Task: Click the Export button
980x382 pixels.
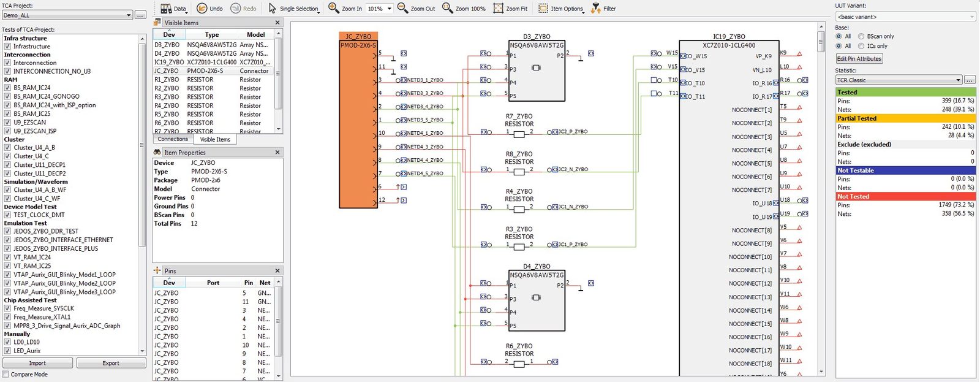Action: 111,364
